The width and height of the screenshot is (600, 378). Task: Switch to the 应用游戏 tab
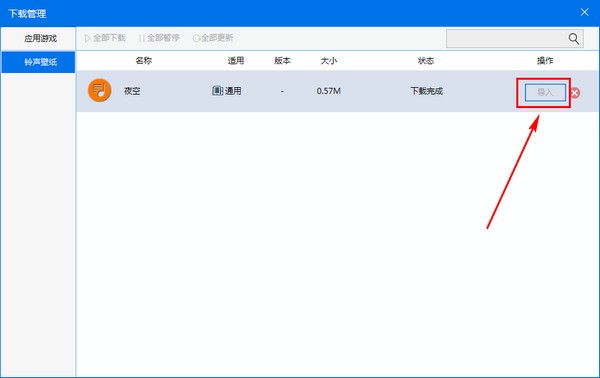coord(38,38)
